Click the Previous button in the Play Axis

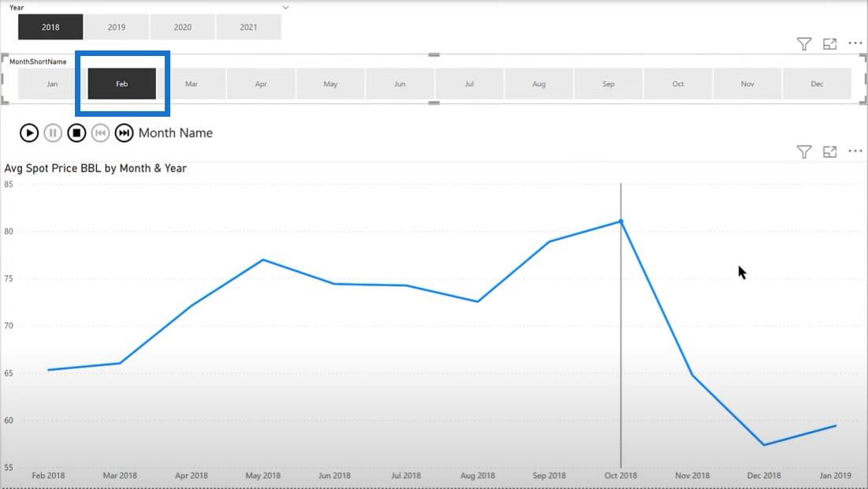pos(100,133)
